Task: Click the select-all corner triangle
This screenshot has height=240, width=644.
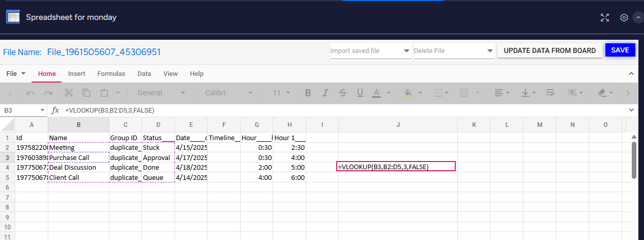Action: tap(8, 125)
